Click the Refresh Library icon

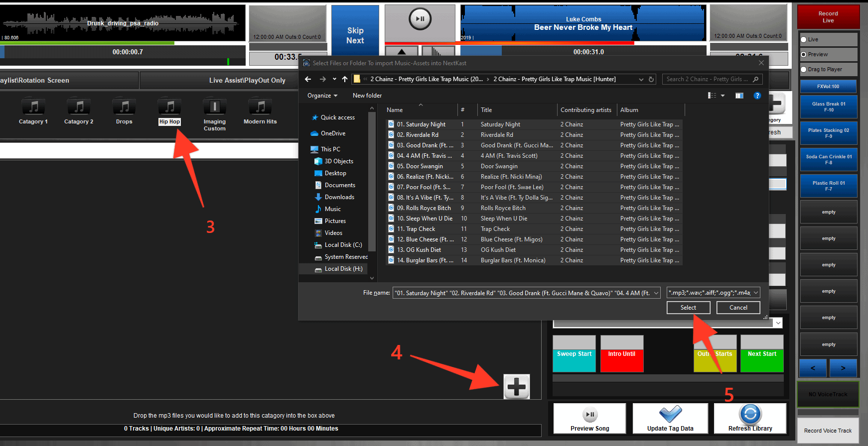[750, 414]
